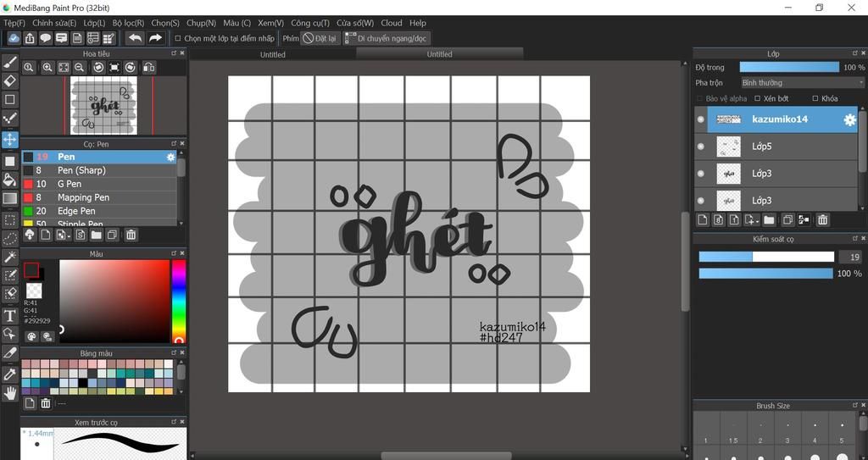This screenshot has width=868, height=460.
Task: Activate the rectangular Select tool
Action: [x=10, y=219]
